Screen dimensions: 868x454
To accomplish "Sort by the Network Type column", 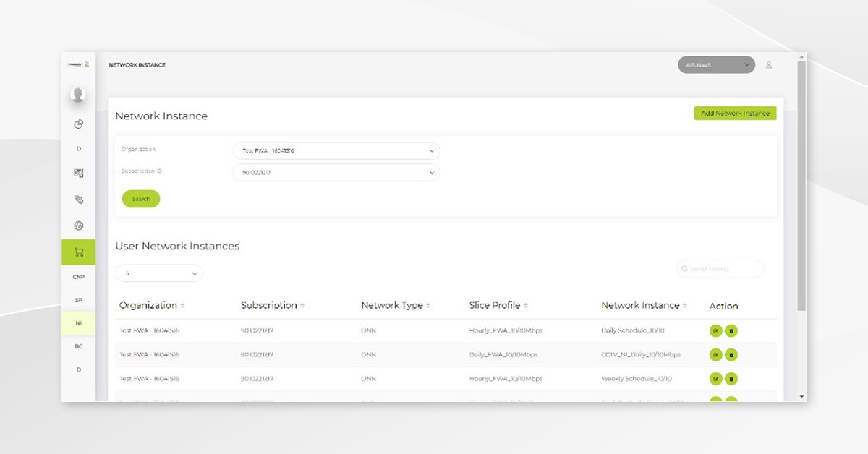I will point(428,306).
